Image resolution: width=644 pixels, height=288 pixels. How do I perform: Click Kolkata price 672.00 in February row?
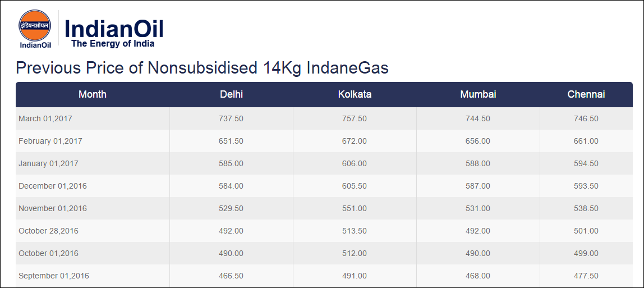[355, 141]
